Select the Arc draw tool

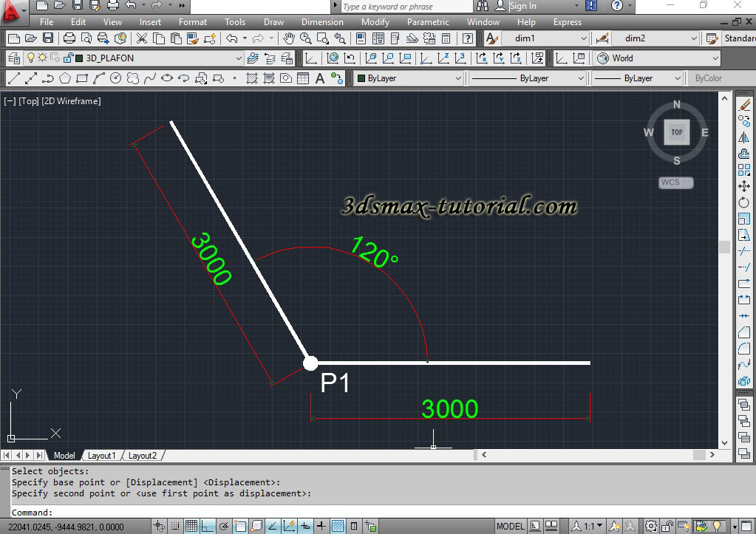pyautogui.click(x=99, y=78)
